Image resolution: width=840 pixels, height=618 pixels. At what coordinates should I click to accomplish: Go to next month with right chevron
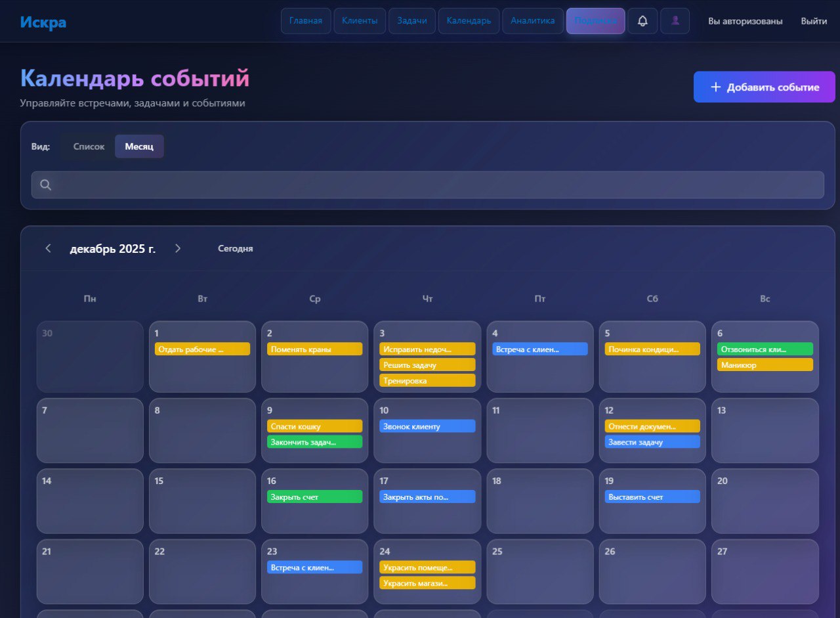click(x=178, y=248)
